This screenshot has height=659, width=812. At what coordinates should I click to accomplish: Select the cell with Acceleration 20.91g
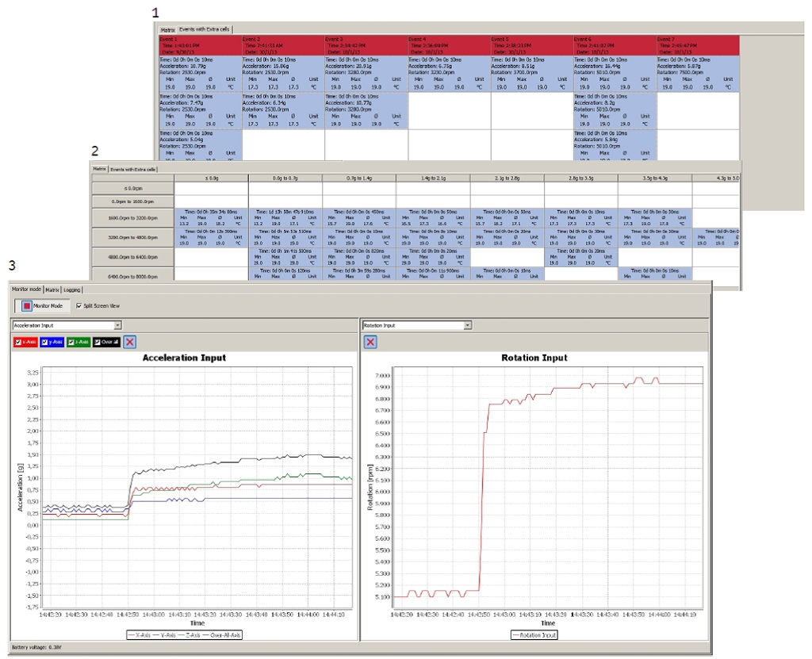pyautogui.click(x=366, y=74)
